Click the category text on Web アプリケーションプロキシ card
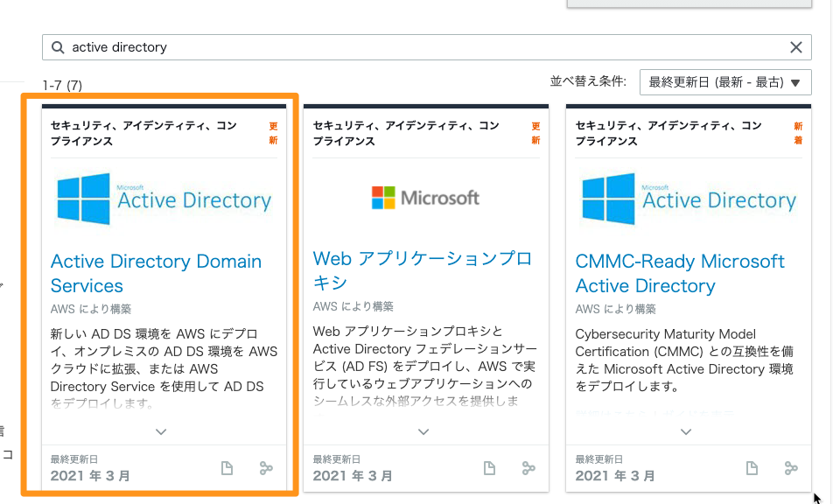Screen dimensions: 833x504 (406, 133)
